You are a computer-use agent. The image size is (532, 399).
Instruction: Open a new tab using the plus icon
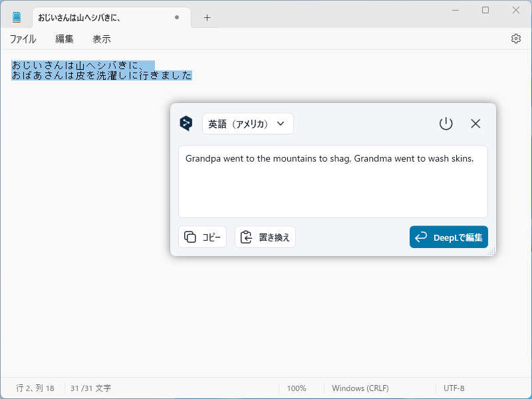(x=206, y=18)
